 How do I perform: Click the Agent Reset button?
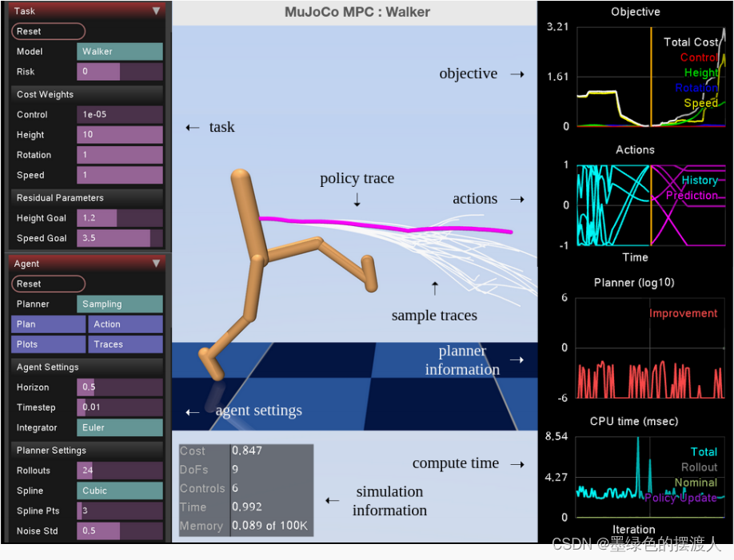(x=48, y=284)
